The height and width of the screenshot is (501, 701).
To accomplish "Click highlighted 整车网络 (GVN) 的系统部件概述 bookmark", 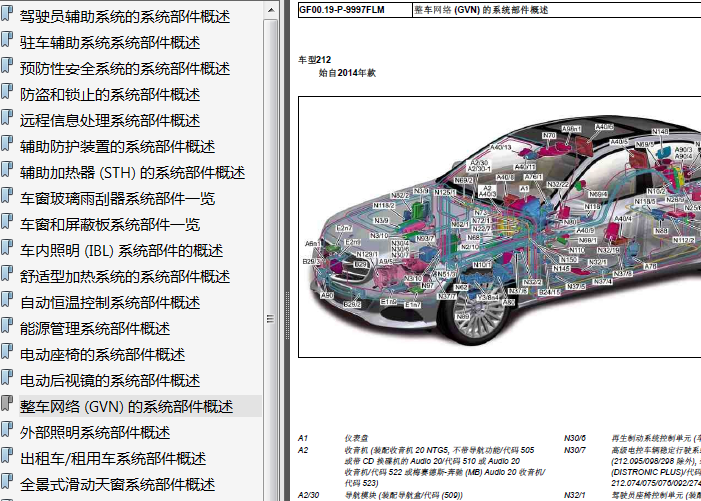I will [127, 406].
